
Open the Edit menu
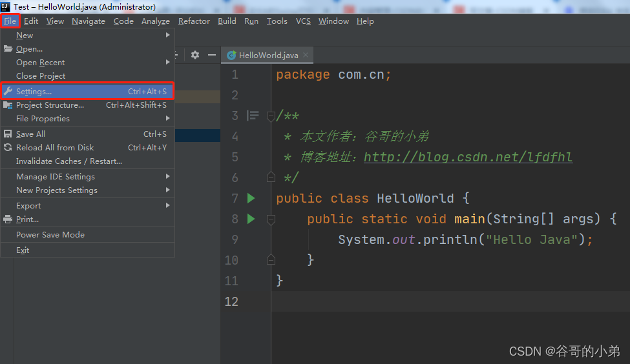point(31,21)
